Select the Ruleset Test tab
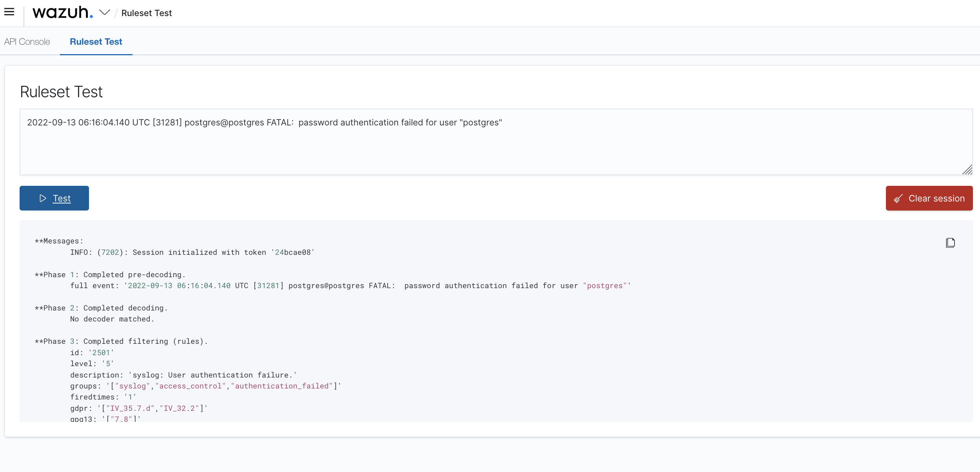Viewport: 980px width, 472px height. tap(96, 42)
